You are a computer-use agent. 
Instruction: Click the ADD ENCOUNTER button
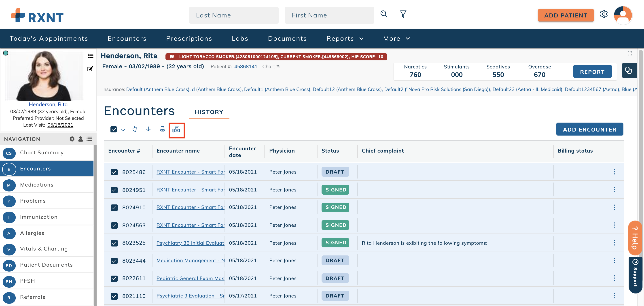point(589,129)
